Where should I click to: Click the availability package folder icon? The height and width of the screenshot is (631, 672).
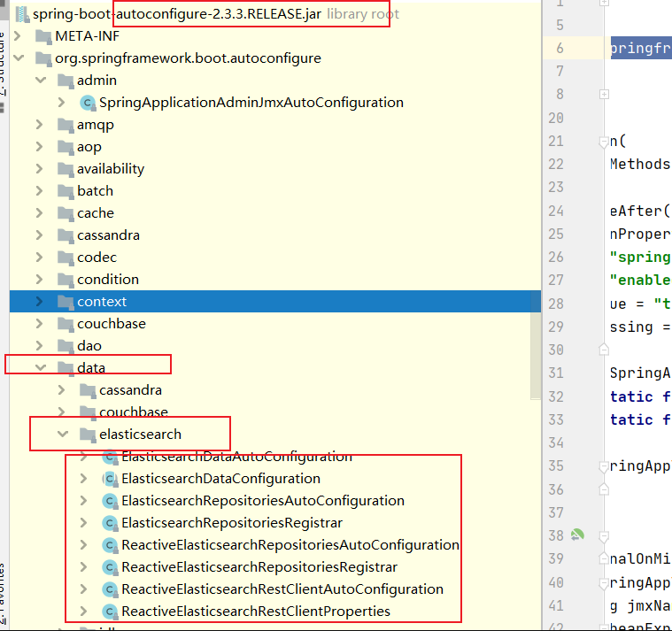[x=66, y=169]
